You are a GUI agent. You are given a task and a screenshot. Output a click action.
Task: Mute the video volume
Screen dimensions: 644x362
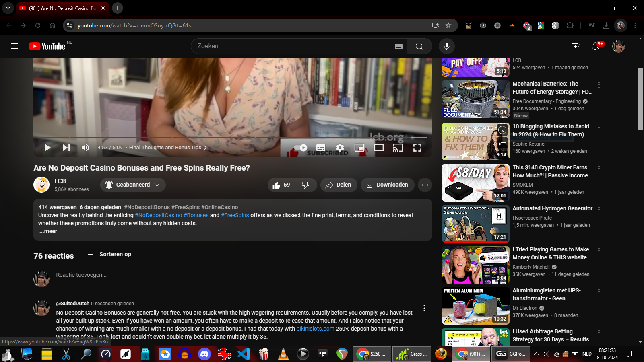click(x=85, y=148)
